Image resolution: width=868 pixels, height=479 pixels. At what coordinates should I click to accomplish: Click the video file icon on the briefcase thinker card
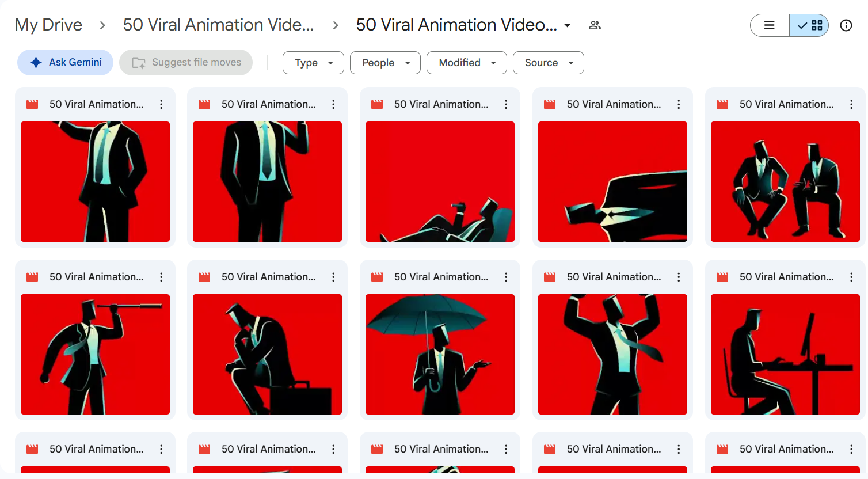pyautogui.click(x=204, y=277)
